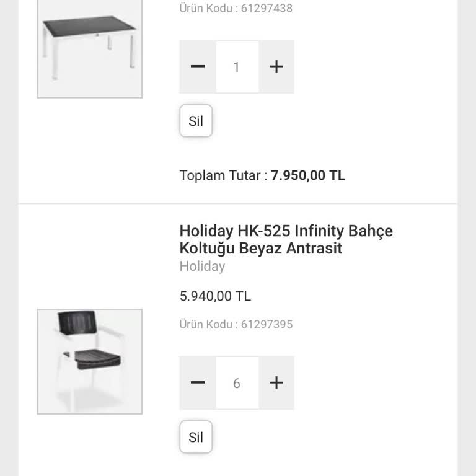The height and width of the screenshot is (476, 476).
Task: Click the gray Holiday brand name
Action: click(202, 267)
